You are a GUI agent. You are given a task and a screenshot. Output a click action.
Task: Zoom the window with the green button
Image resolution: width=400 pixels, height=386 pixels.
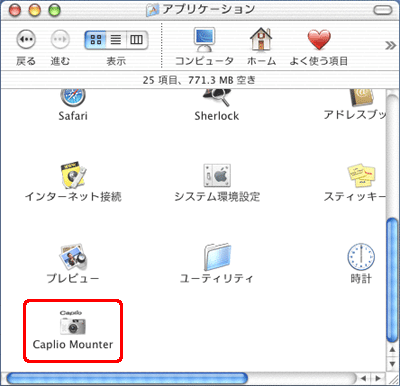[55, 10]
